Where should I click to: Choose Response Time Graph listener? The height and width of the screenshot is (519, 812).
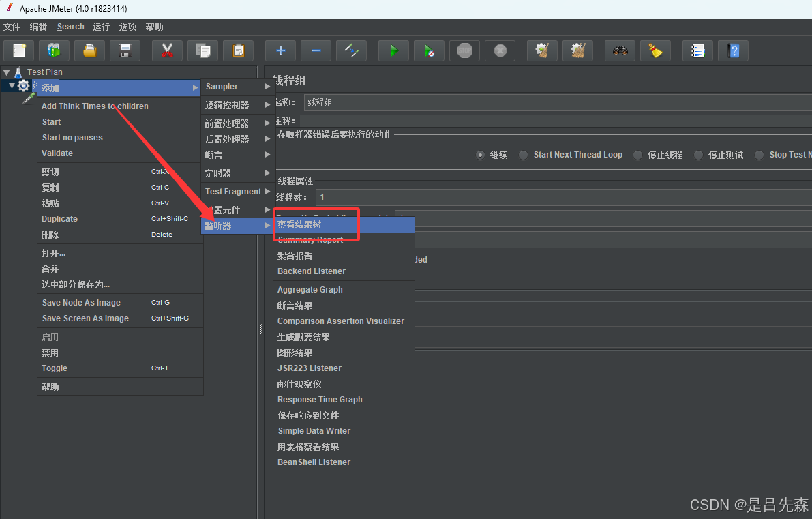click(344, 400)
